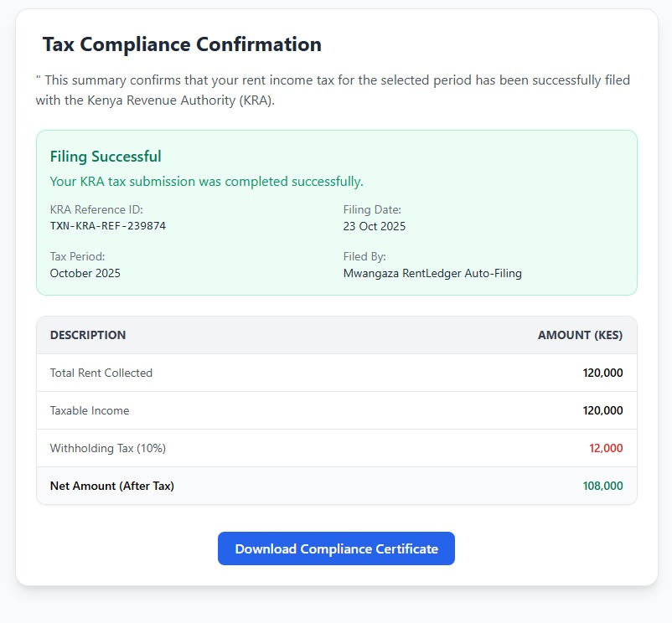Screen dimensions: 672x623
Task: Click the green 108,000 net amount
Action: coord(602,486)
